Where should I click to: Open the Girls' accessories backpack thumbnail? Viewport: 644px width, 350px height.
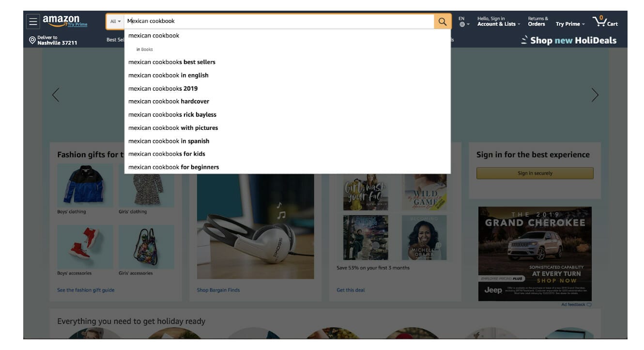[147, 247]
